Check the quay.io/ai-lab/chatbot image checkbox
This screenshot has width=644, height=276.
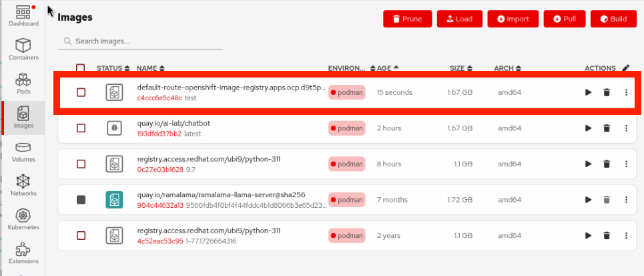(x=81, y=128)
